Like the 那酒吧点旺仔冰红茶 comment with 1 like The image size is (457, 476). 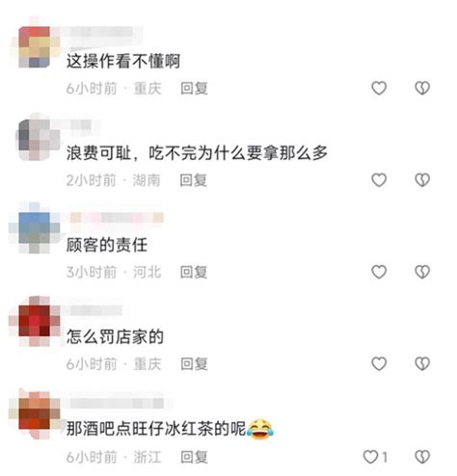375,457
